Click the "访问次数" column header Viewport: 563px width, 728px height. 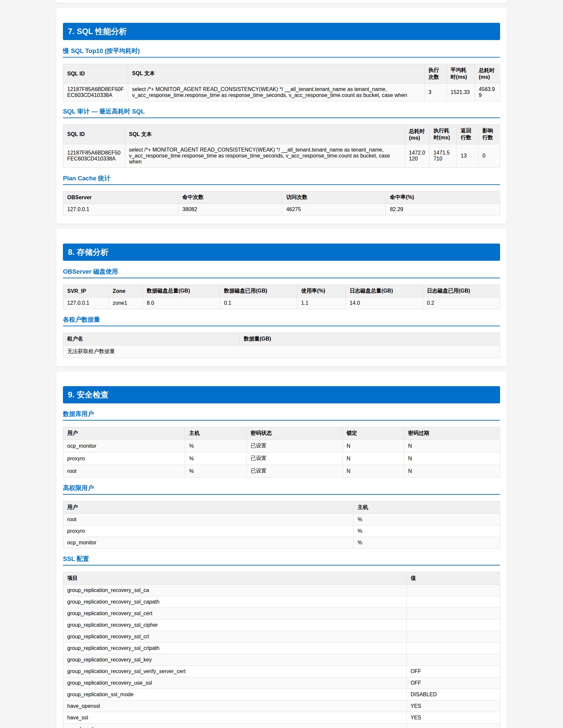pyautogui.click(x=333, y=197)
